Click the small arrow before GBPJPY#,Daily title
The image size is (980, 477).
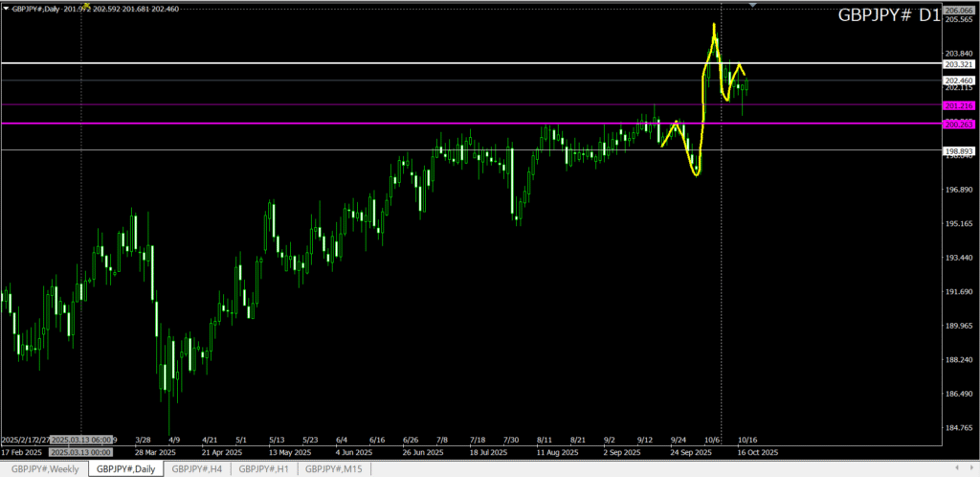click(6, 9)
